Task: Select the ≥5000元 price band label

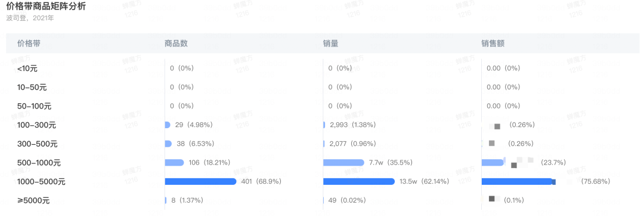Action: (33, 201)
